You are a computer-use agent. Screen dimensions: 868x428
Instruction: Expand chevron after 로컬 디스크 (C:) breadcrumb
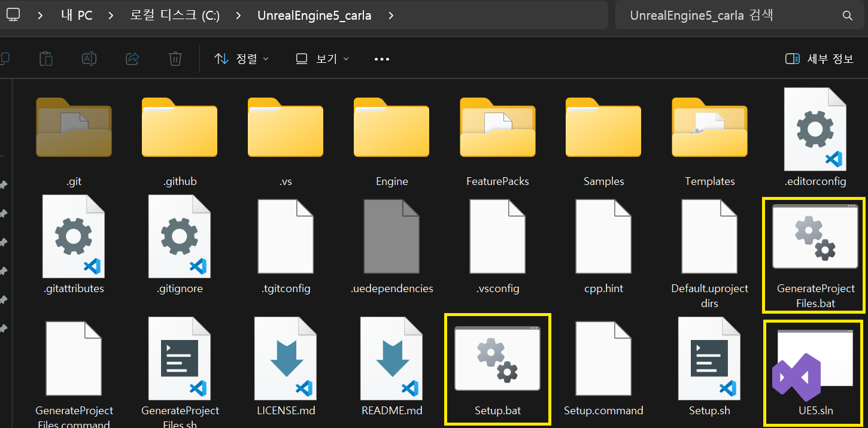(239, 16)
